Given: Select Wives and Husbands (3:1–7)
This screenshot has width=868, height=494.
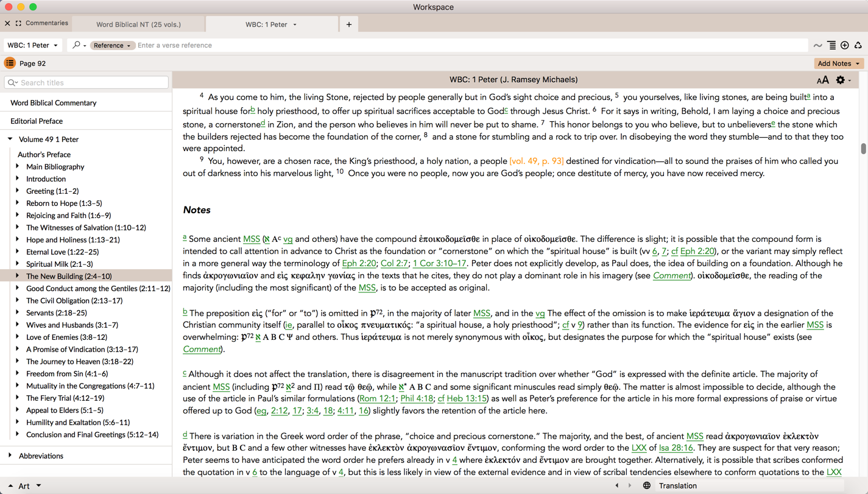Looking at the screenshot, I should coord(72,325).
